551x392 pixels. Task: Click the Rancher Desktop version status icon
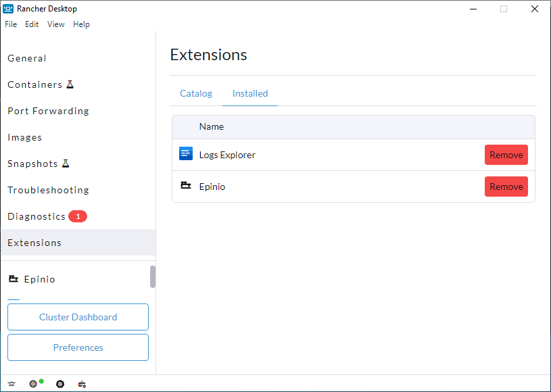(x=11, y=384)
